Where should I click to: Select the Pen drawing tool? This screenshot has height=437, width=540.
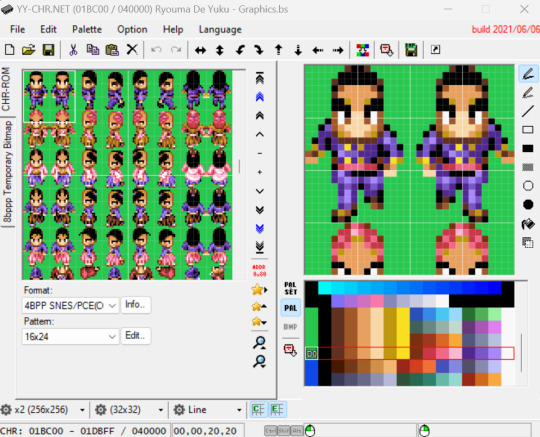click(x=528, y=74)
